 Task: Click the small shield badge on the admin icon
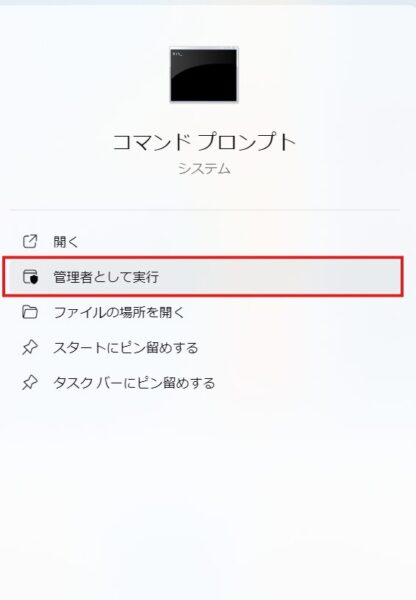click(x=34, y=279)
